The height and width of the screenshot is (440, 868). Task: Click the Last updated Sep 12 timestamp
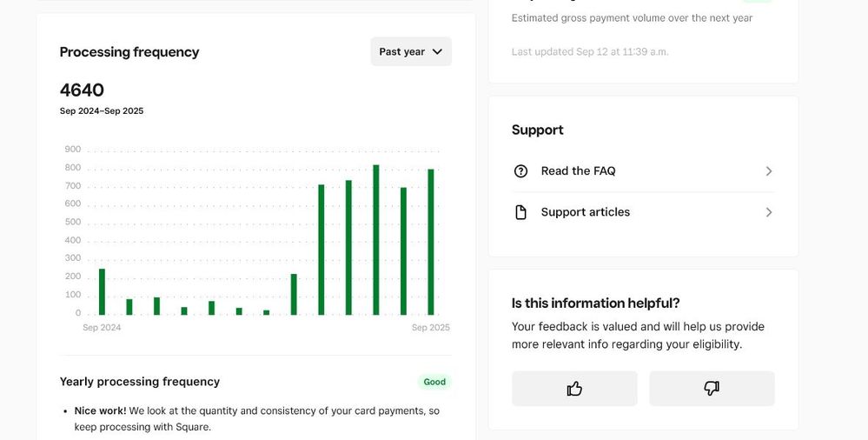point(590,51)
